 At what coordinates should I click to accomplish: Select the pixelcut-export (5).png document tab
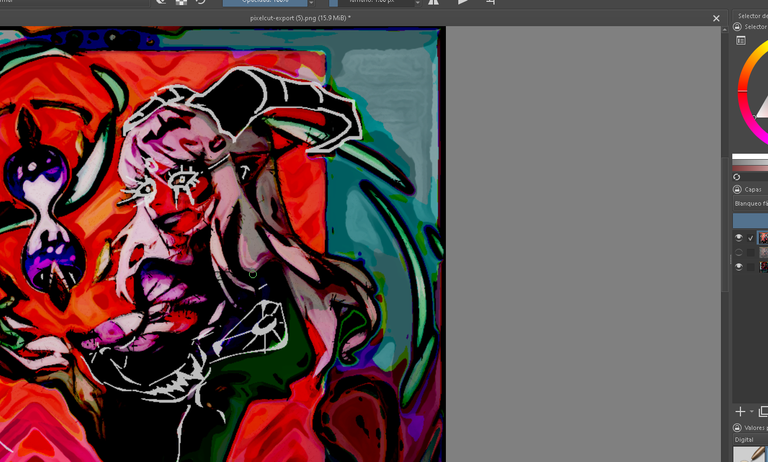click(x=300, y=18)
